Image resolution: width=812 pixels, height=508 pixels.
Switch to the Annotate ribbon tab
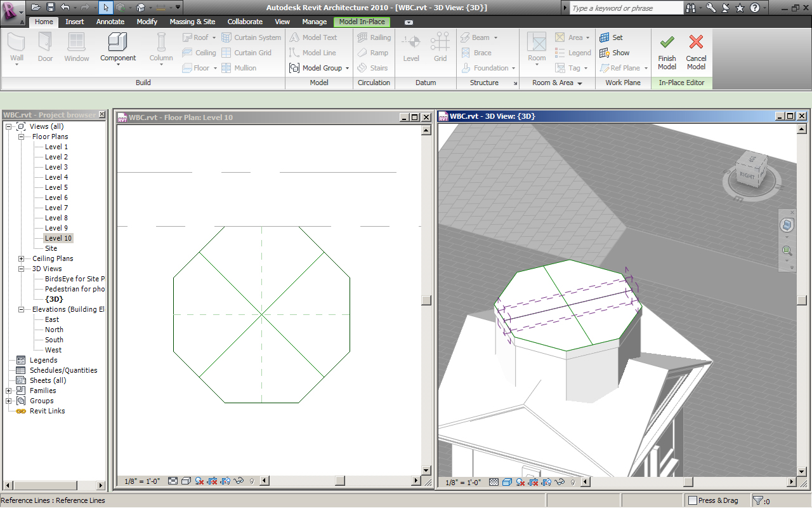(110, 22)
